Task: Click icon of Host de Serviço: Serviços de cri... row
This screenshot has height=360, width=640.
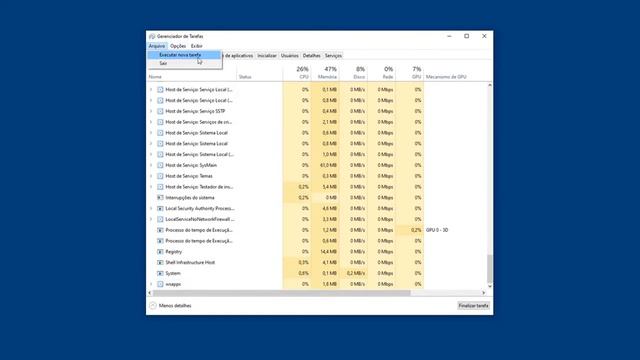Action: pos(160,122)
